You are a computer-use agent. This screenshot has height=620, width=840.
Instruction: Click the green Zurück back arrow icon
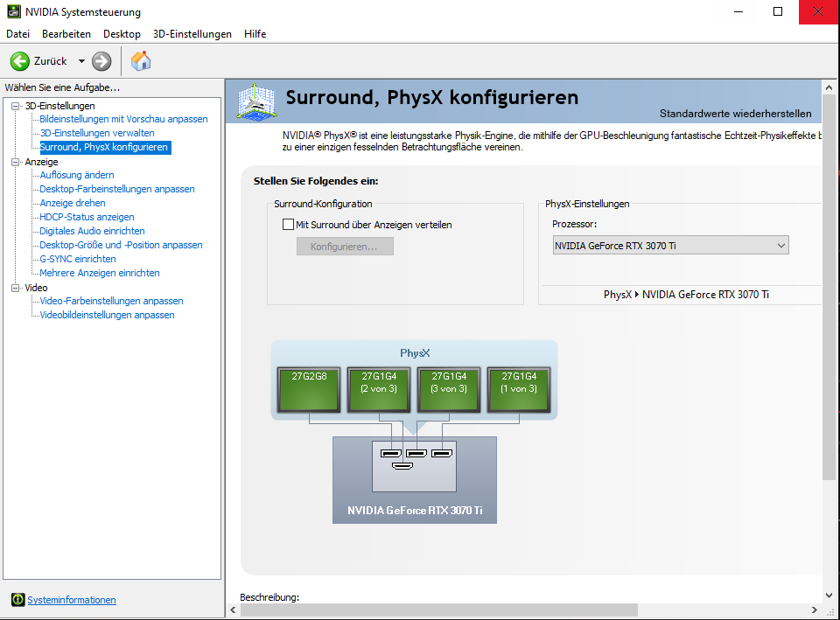[x=20, y=61]
